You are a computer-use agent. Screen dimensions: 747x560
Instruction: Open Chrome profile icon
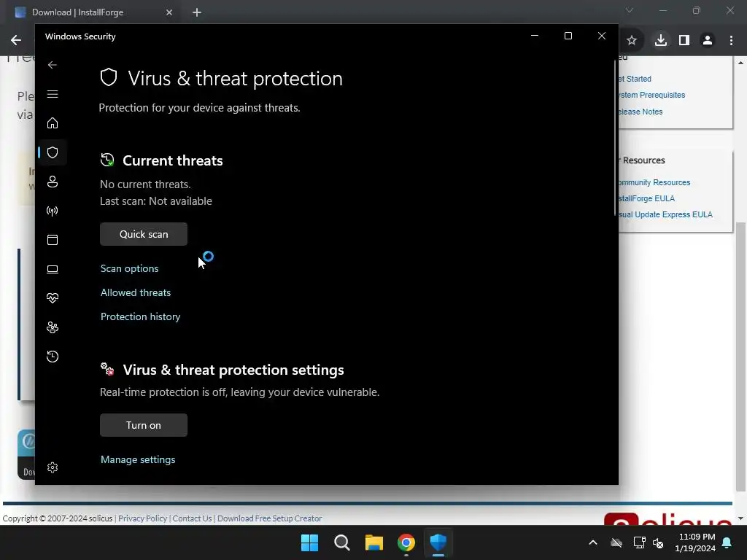708,41
